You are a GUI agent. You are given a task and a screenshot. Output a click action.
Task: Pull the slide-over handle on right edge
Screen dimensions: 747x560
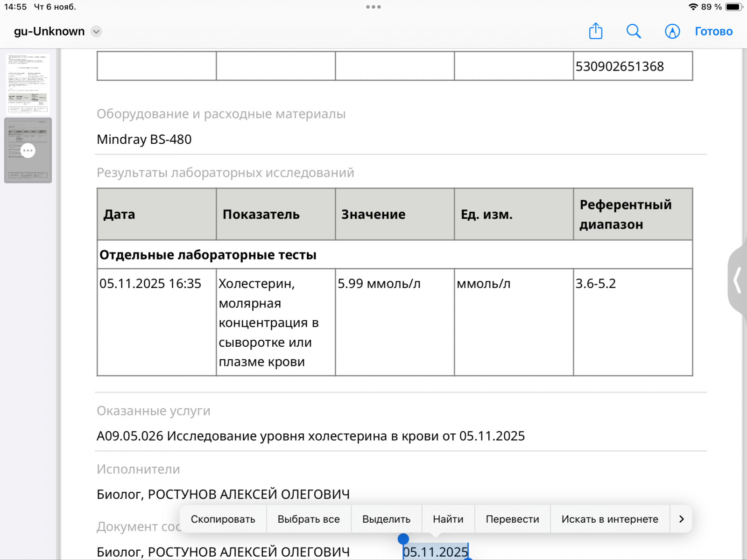tap(738, 280)
